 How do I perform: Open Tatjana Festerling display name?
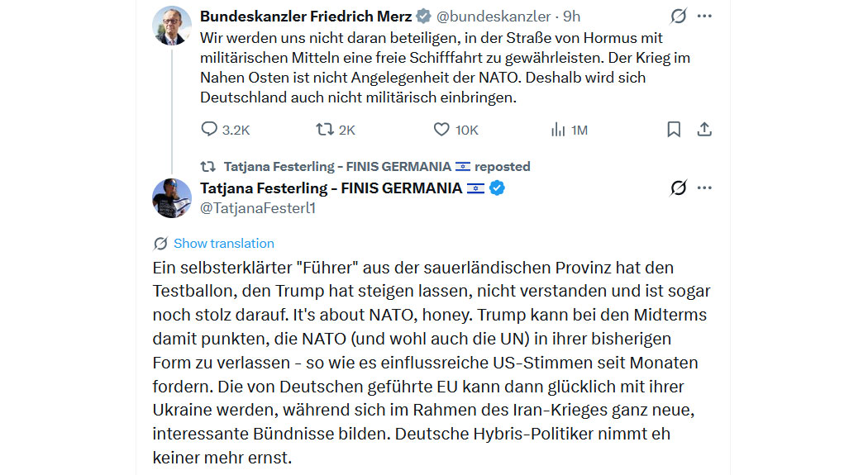(331, 188)
